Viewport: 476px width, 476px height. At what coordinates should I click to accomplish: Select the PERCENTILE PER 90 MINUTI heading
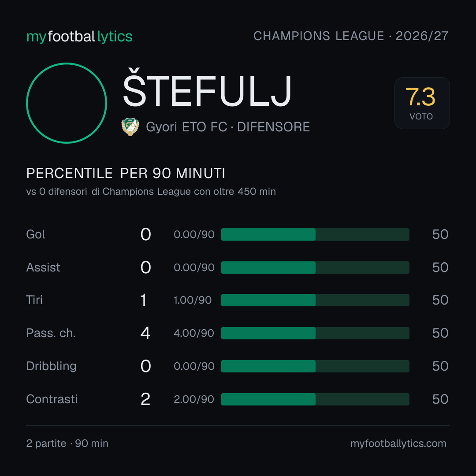126,173
